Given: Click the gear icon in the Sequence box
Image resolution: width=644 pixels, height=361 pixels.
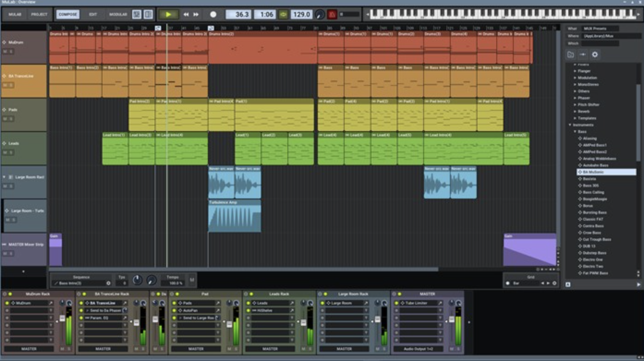Looking at the screenshot, I should coord(109,283).
